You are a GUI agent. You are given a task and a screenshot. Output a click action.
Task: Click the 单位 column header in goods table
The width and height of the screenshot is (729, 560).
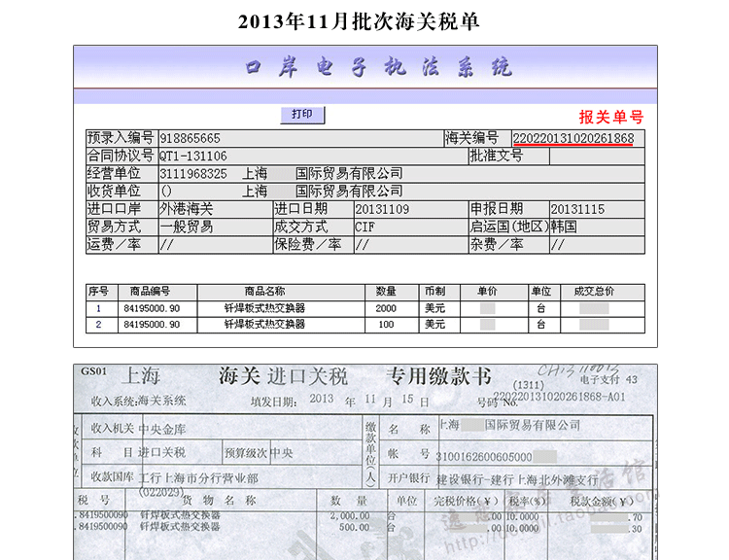(541, 292)
